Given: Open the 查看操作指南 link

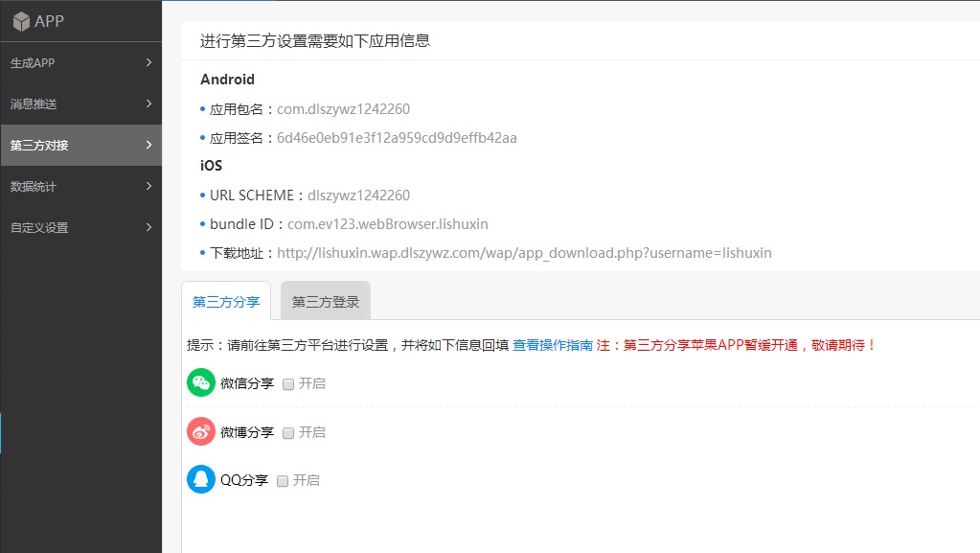Looking at the screenshot, I should [x=553, y=345].
